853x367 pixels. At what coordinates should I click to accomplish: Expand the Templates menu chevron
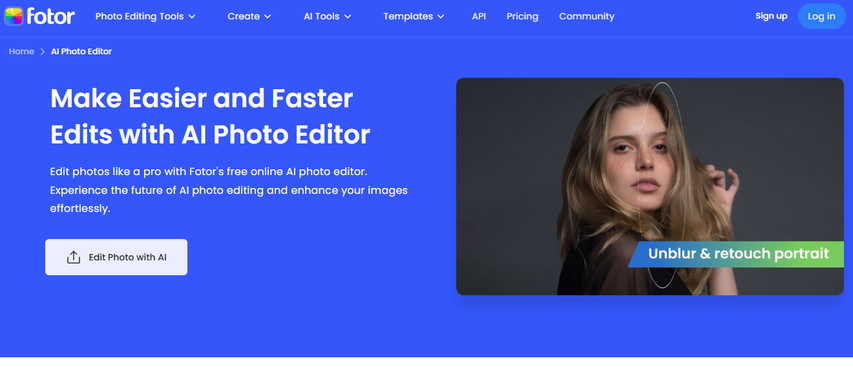point(441,16)
